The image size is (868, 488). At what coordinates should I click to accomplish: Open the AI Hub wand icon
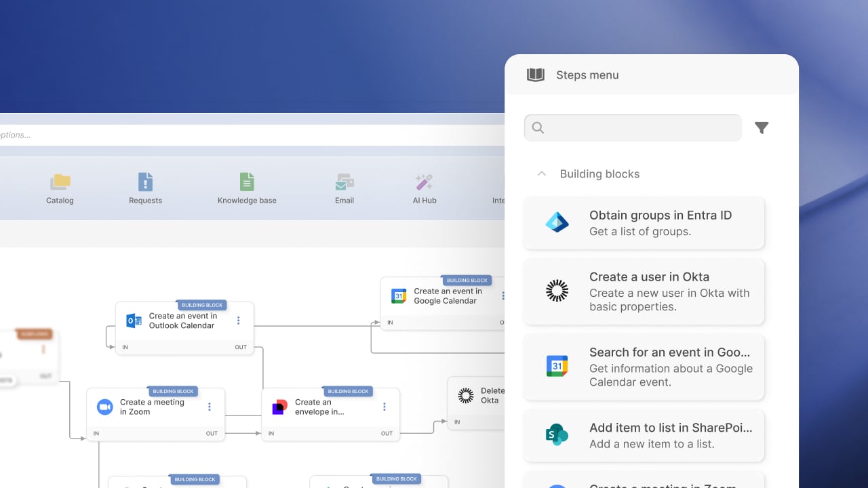[x=425, y=182]
